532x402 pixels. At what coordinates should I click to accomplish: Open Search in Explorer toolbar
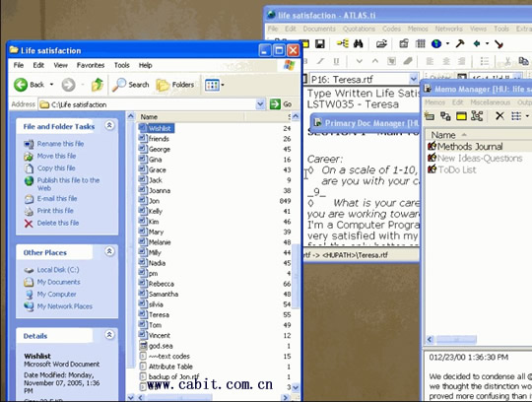[x=131, y=85]
